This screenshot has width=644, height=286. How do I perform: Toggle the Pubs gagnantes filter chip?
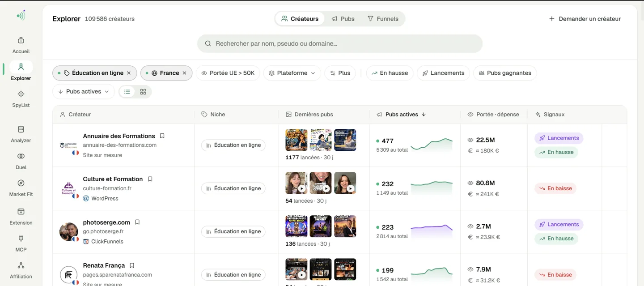505,73
